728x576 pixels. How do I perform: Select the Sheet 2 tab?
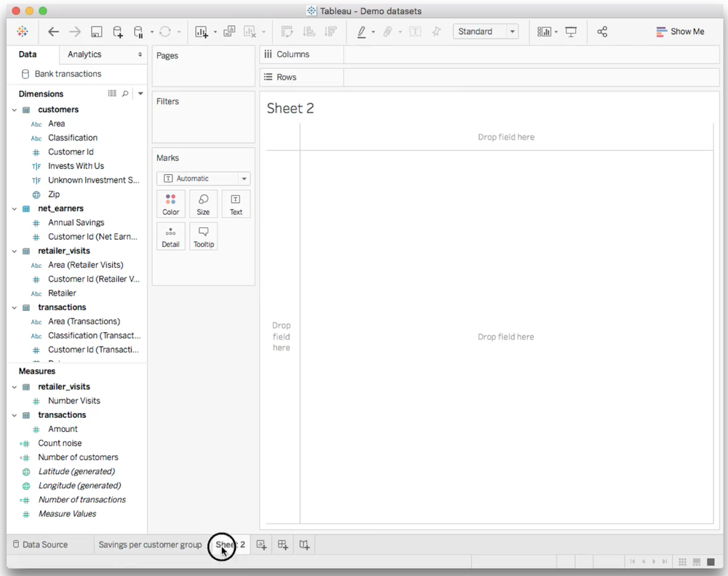(x=230, y=545)
